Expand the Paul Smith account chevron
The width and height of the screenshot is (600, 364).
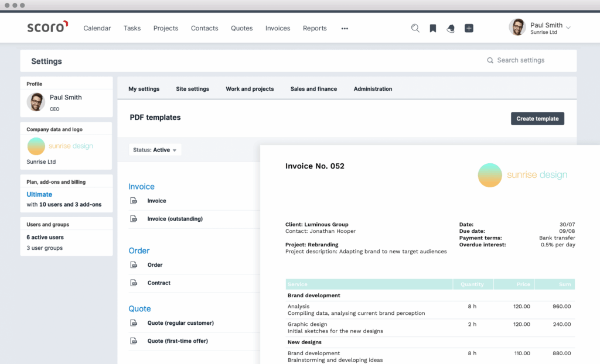click(x=568, y=28)
